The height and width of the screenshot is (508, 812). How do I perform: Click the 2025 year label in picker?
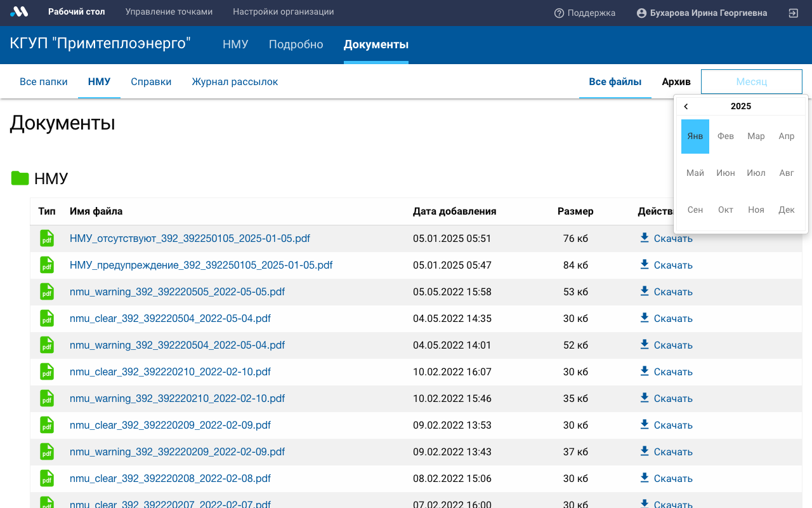[x=741, y=107]
